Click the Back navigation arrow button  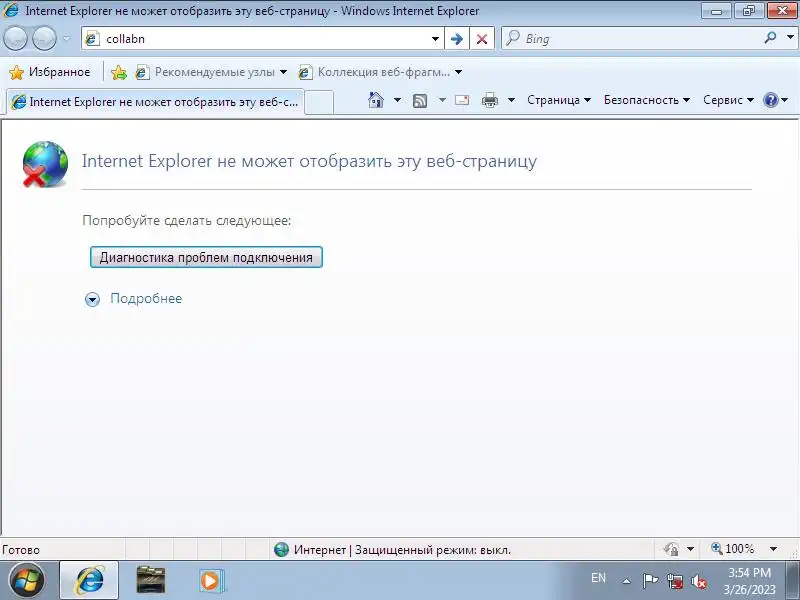[x=15, y=38]
